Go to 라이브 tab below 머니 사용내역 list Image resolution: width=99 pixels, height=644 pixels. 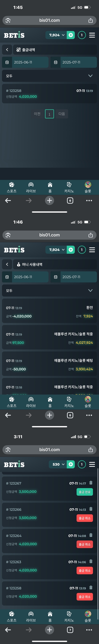click(31, 401)
